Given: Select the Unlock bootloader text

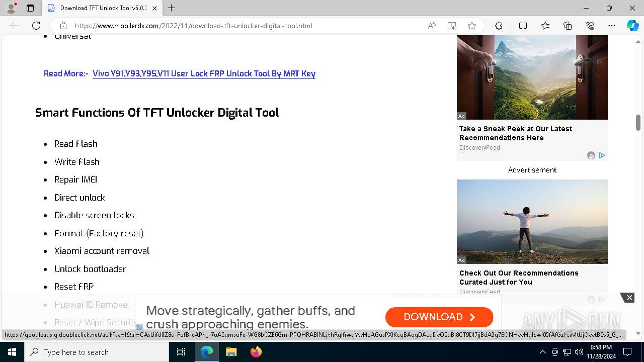Looking at the screenshot, I should point(90,269).
